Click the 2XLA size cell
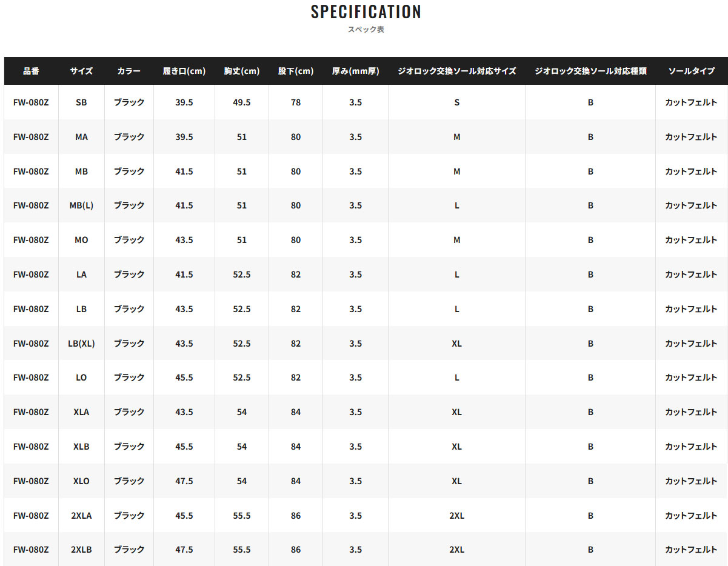The image size is (728, 566). (x=81, y=515)
